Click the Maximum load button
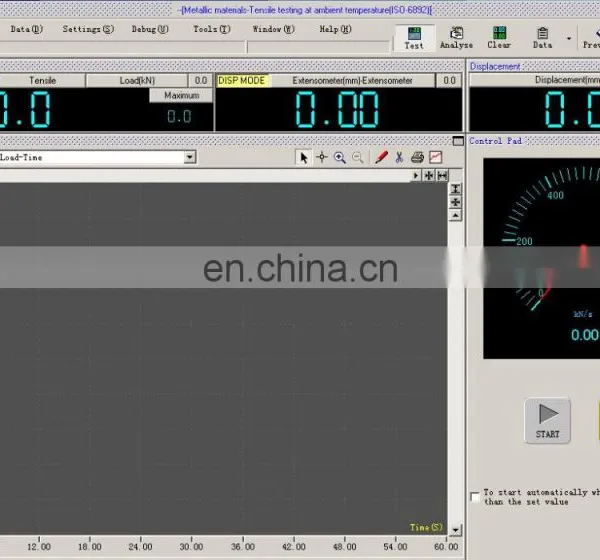Image resolution: width=600 pixels, height=560 pixels. pyautogui.click(x=181, y=95)
